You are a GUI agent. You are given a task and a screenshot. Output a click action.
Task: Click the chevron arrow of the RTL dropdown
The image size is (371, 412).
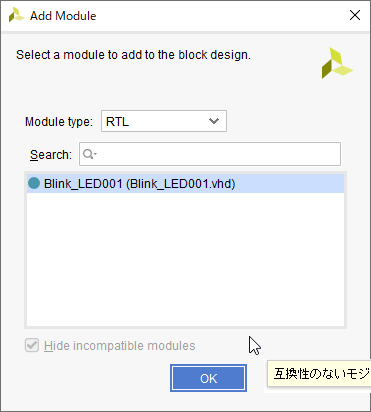point(214,121)
